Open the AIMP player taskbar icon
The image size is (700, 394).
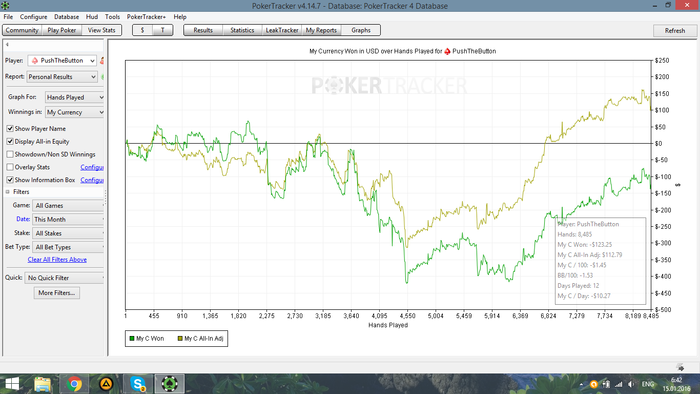click(x=106, y=384)
